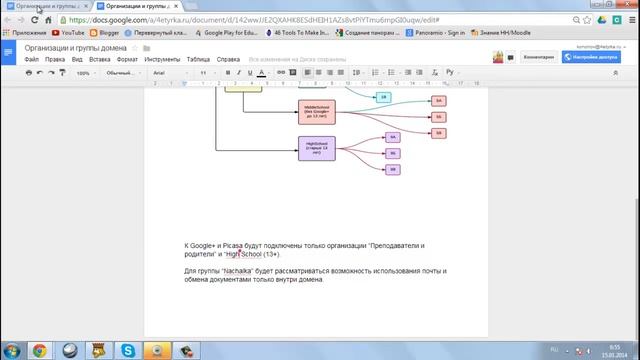Align text right
Screen dimensions: 640x360
[329, 72]
